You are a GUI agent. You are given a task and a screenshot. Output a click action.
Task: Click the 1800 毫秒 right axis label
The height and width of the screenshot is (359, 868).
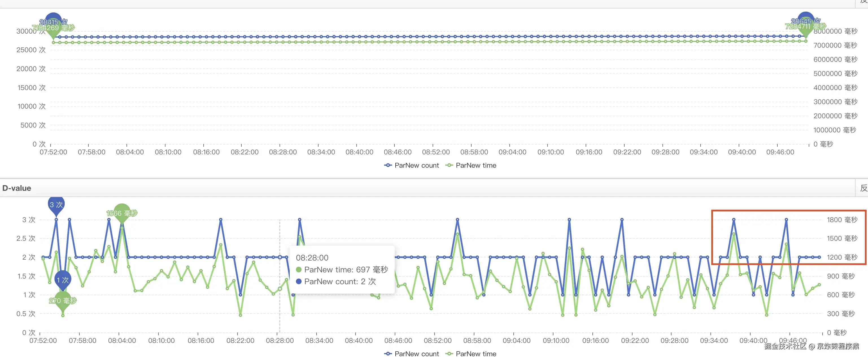click(842, 220)
